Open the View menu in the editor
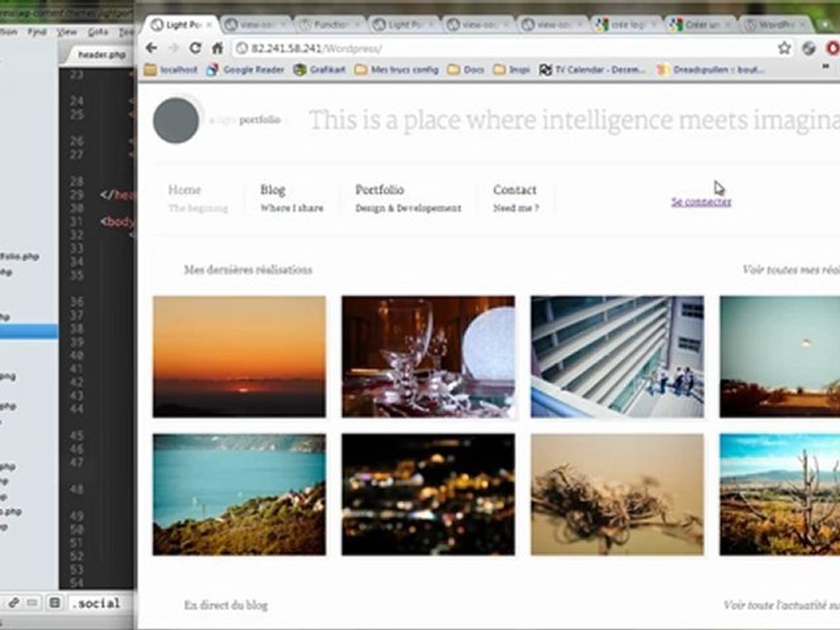 [67, 32]
